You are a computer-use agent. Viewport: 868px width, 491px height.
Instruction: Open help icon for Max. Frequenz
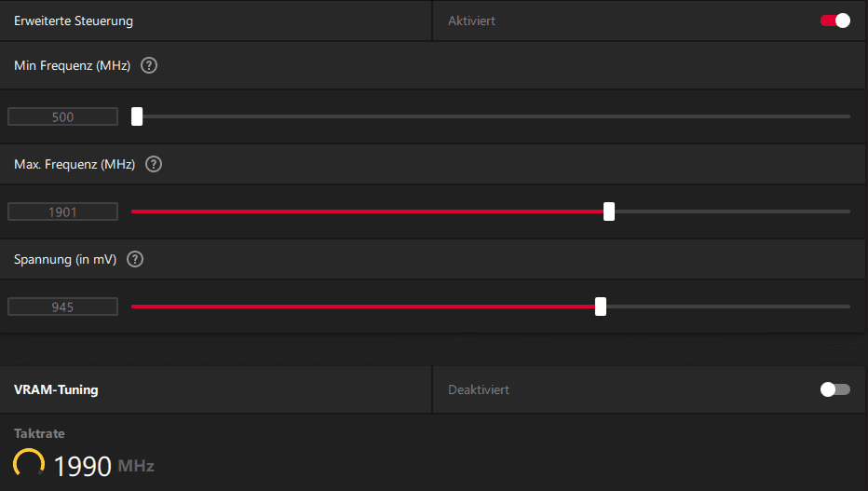click(154, 164)
